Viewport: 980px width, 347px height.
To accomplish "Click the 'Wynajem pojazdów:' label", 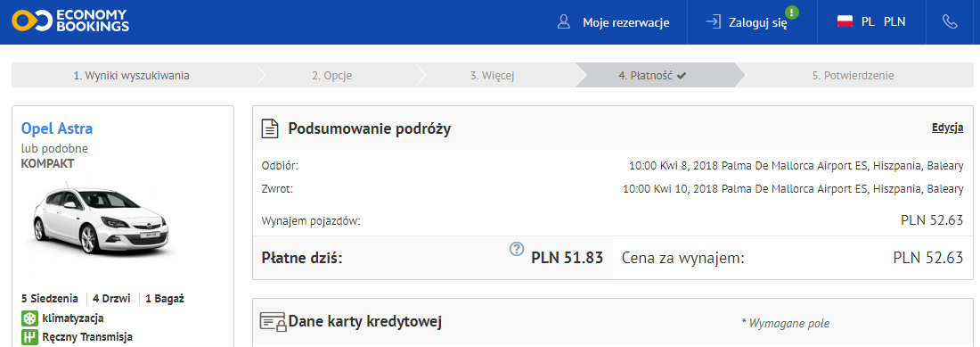I will click(311, 220).
